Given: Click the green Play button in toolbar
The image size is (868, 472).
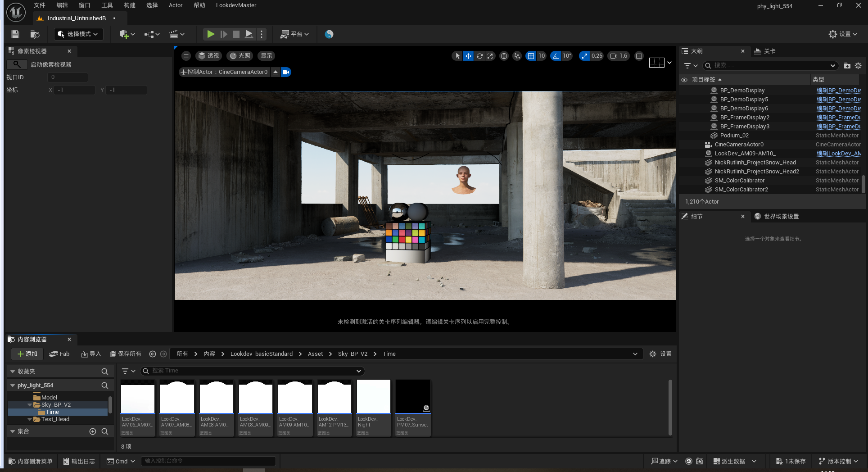Looking at the screenshot, I should click(x=210, y=34).
